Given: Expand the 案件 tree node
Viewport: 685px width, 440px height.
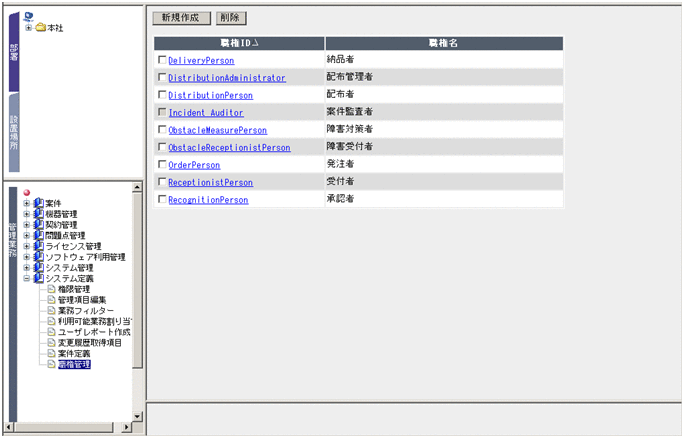Looking at the screenshot, I should 27,203.
